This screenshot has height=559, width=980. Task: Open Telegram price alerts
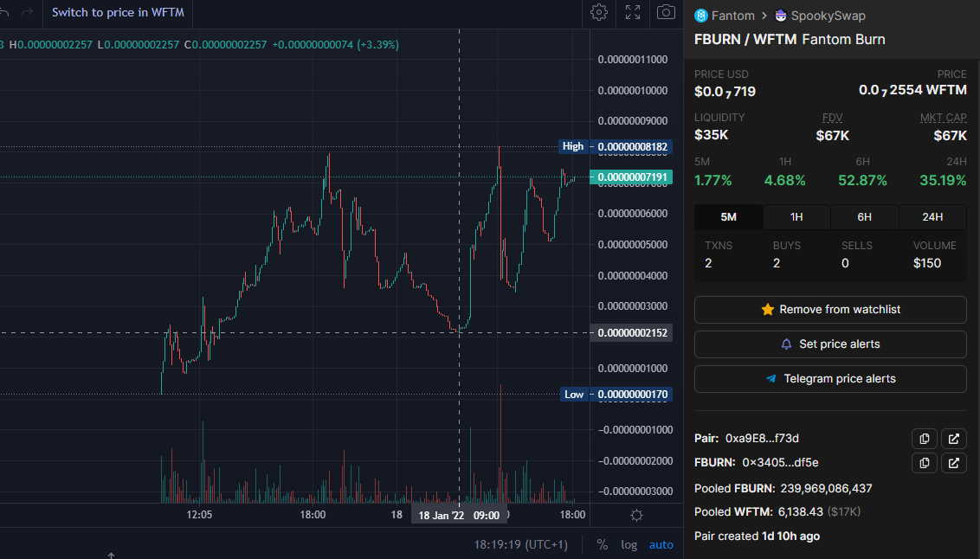point(830,379)
